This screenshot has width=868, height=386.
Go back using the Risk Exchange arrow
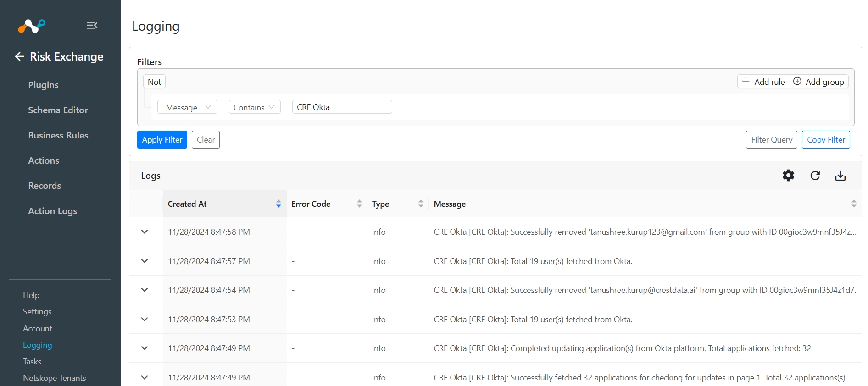click(x=19, y=56)
